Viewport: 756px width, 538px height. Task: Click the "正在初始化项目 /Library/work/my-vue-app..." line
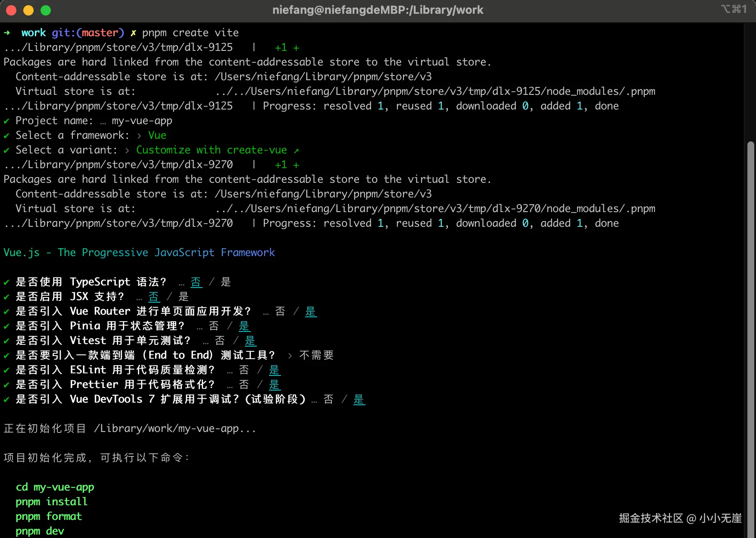[130, 429]
